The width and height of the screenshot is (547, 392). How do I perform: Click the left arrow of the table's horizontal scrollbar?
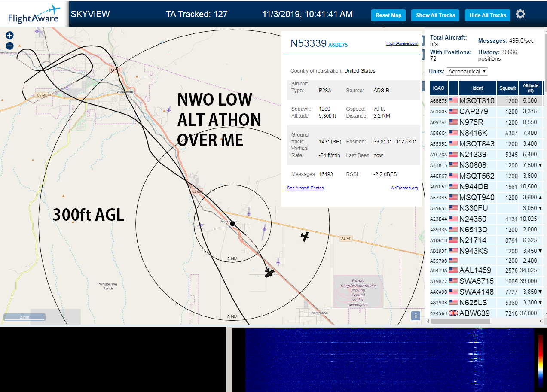point(428,321)
